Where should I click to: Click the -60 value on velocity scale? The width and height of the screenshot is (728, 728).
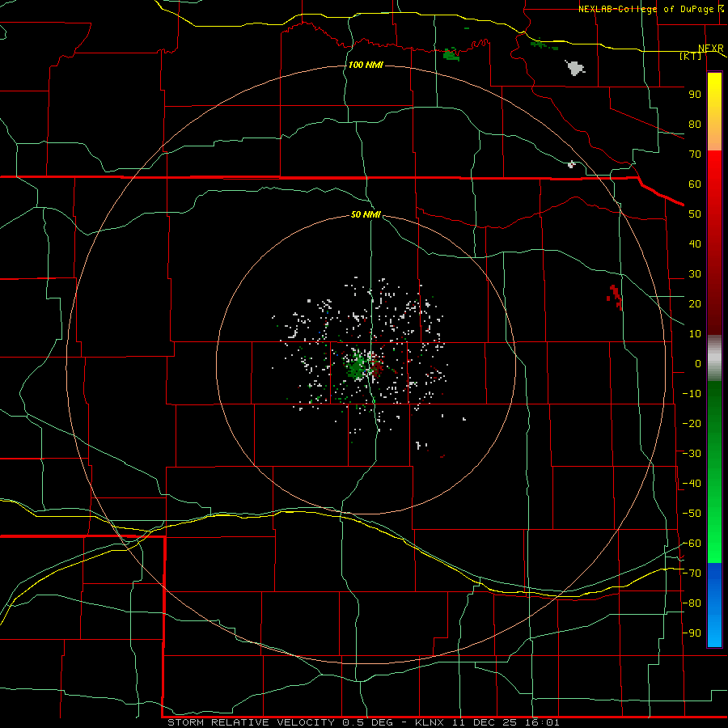[x=692, y=544]
